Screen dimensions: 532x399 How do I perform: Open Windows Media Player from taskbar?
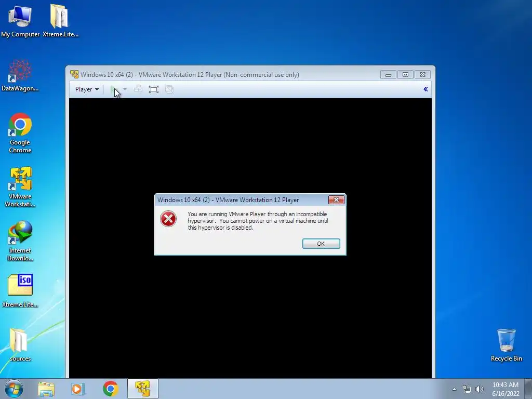coord(78,389)
